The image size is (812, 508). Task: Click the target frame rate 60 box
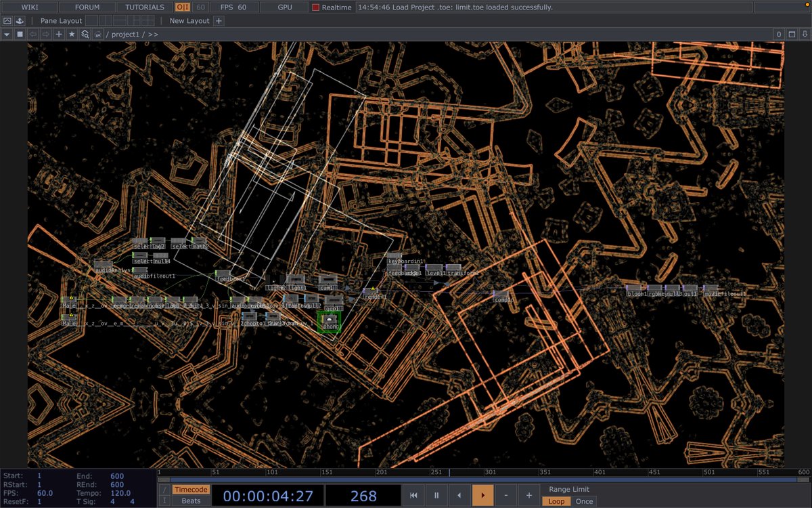(x=200, y=7)
